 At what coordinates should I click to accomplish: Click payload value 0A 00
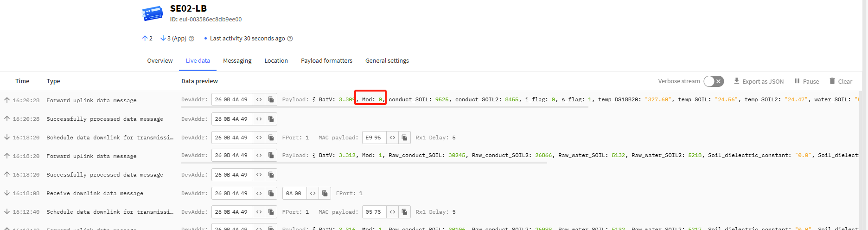[x=294, y=193]
